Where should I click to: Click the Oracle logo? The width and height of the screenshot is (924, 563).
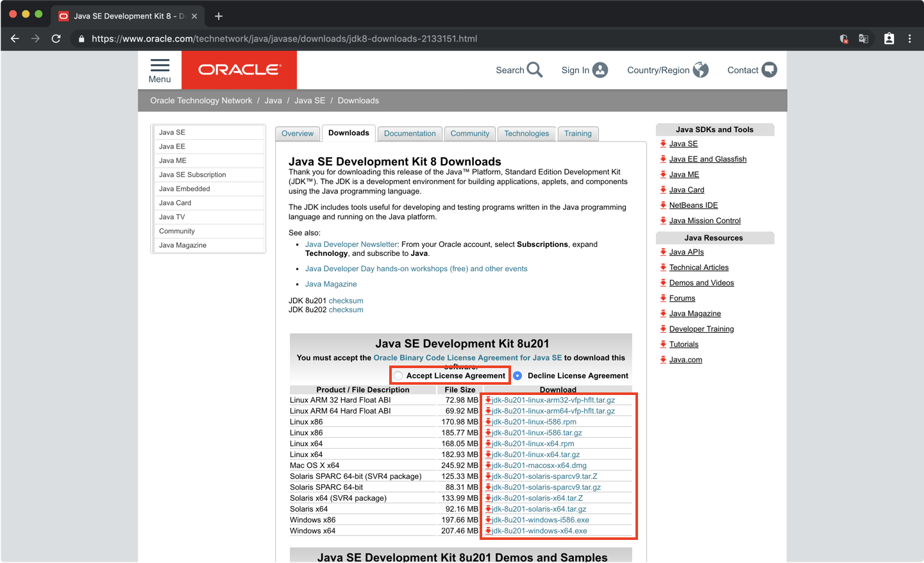(239, 70)
